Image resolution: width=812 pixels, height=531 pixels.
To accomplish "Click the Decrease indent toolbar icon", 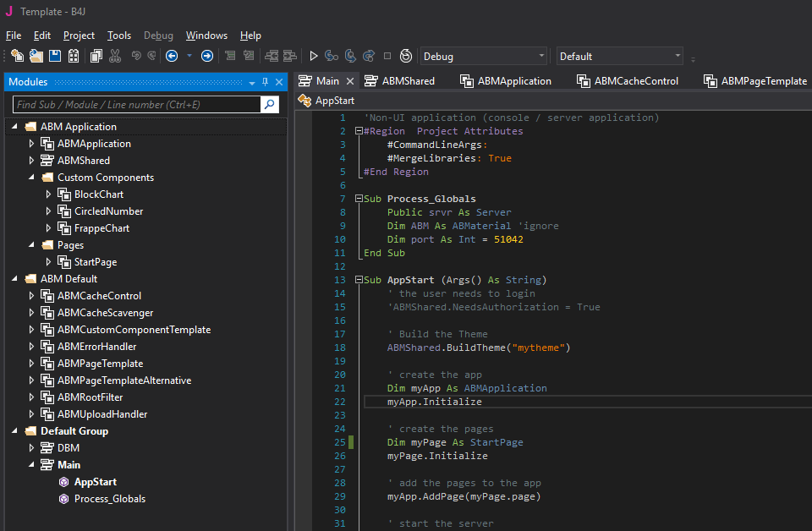I will [272, 56].
